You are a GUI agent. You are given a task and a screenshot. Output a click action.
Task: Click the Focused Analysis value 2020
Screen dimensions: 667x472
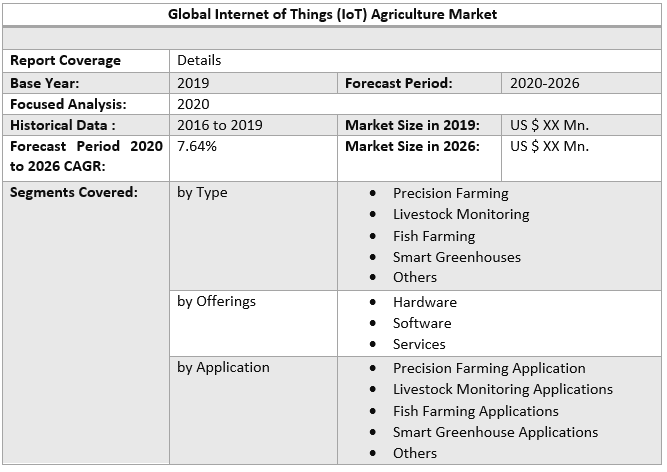pyautogui.click(x=193, y=104)
